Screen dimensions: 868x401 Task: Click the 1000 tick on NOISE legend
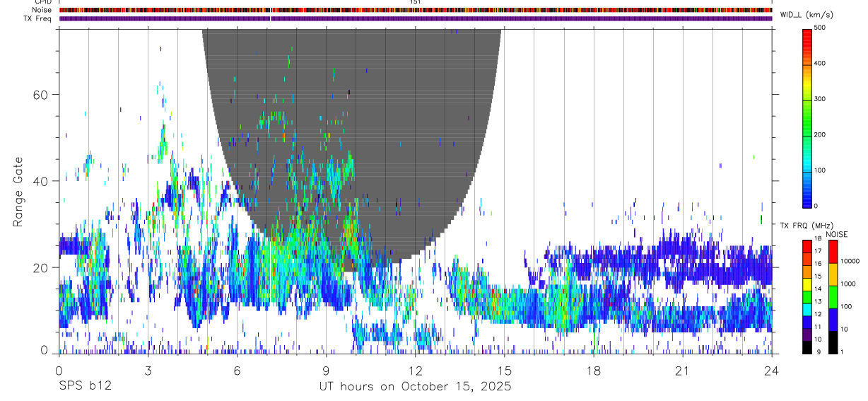coord(848,284)
